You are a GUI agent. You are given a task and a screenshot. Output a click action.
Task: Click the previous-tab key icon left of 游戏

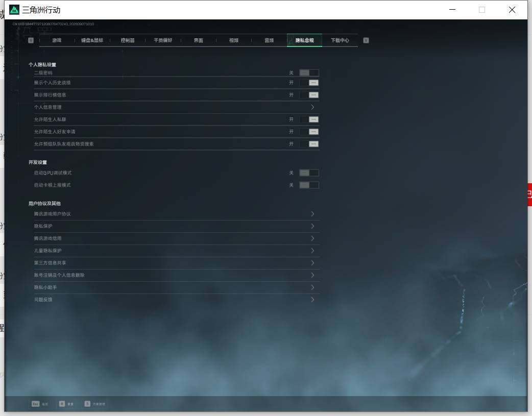[x=31, y=40]
